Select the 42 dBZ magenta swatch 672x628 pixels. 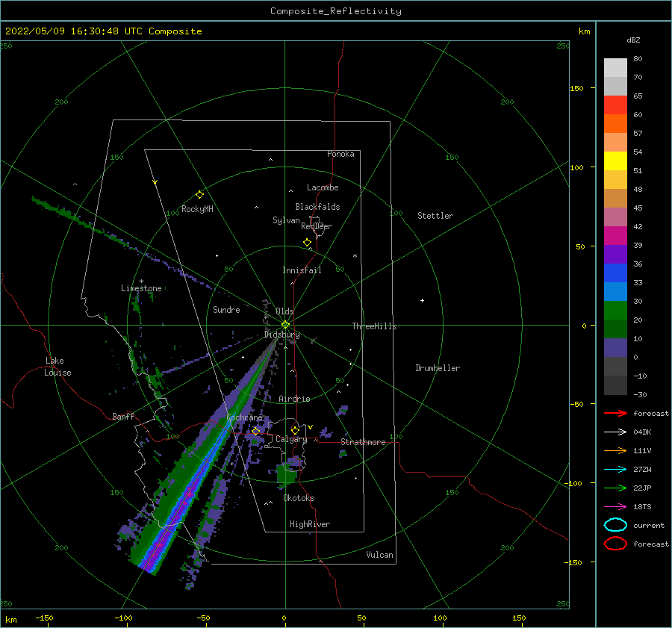coord(615,235)
